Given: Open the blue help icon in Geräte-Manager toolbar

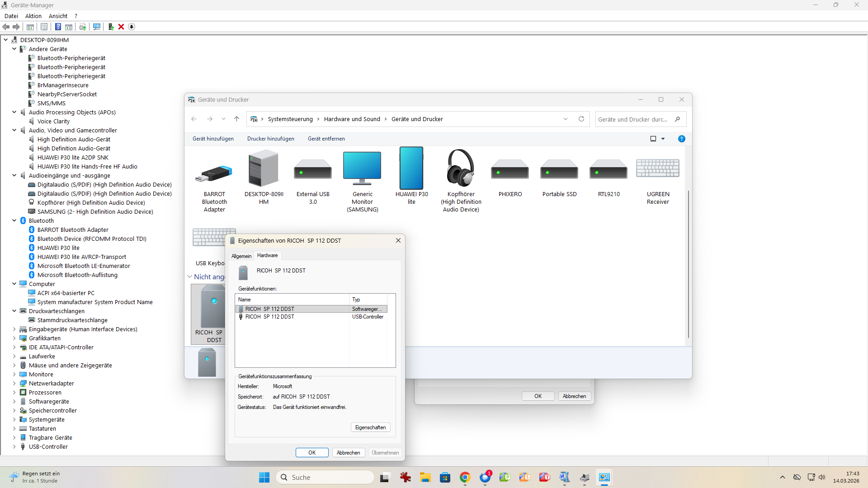Looking at the screenshot, I should (58, 27).
